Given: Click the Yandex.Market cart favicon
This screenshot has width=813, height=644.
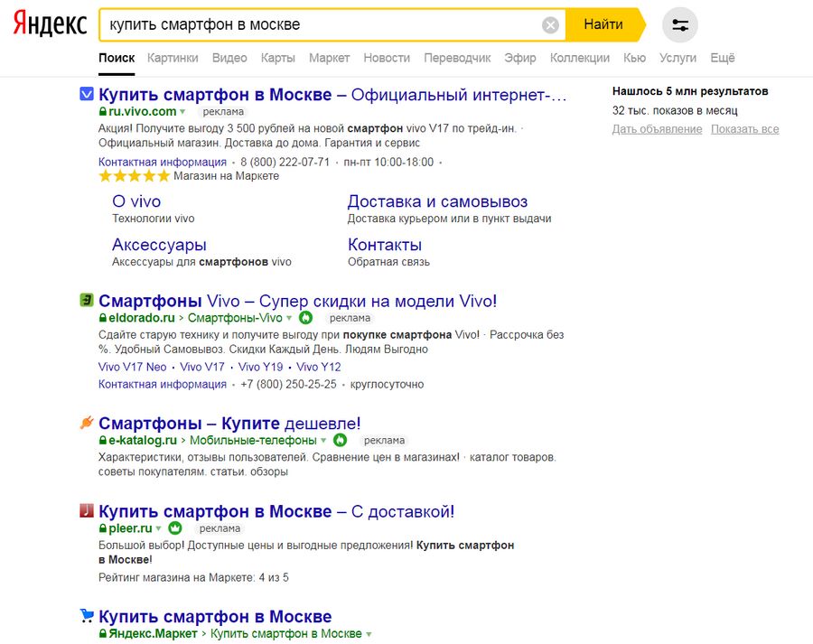Looking at the screenshot, I should (87, 616).
